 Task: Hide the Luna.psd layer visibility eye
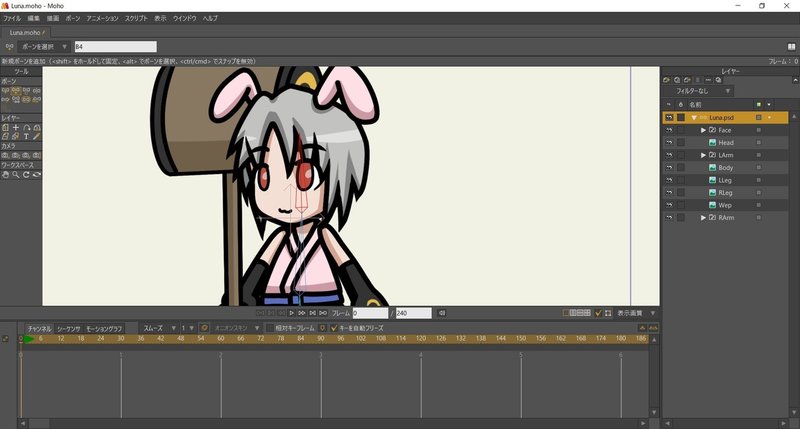click(669, 117)
